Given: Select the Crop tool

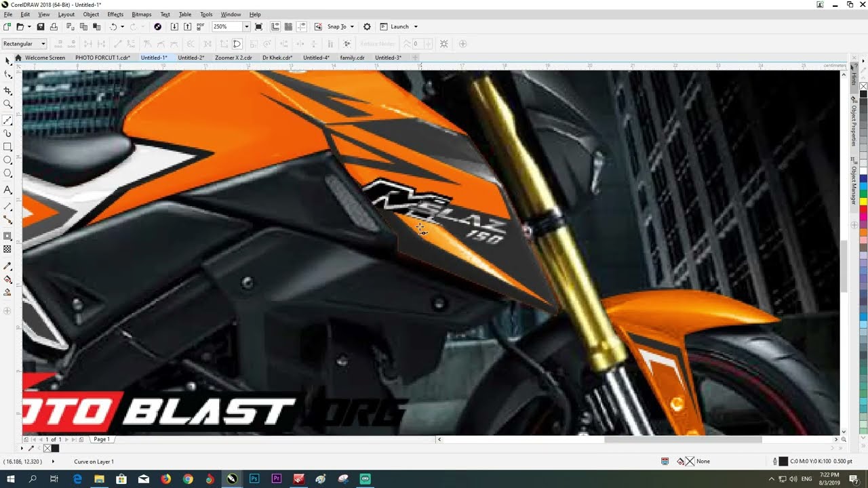Looking at the screenshot, I should [7, 90].
